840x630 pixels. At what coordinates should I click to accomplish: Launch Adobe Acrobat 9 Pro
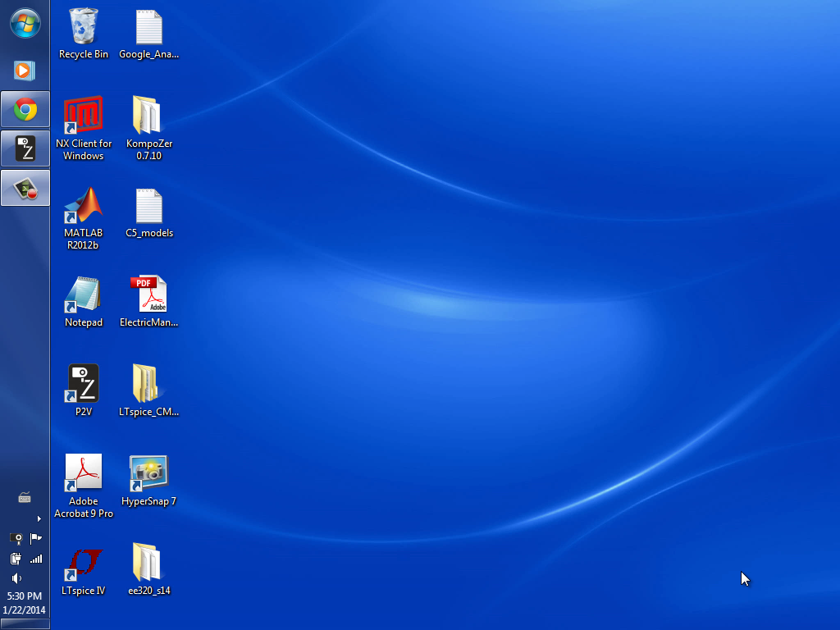83,486
